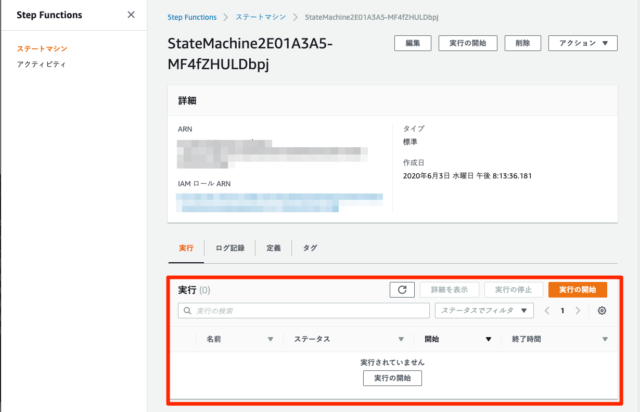
Task: Click orange 実行の開始 button
Action: pos(578,290)
